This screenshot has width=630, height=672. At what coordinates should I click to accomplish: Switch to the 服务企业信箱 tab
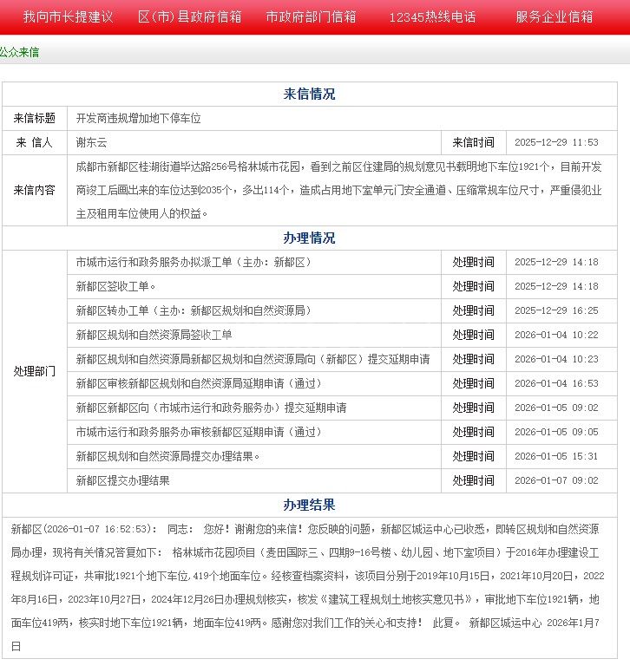(554, 16)
